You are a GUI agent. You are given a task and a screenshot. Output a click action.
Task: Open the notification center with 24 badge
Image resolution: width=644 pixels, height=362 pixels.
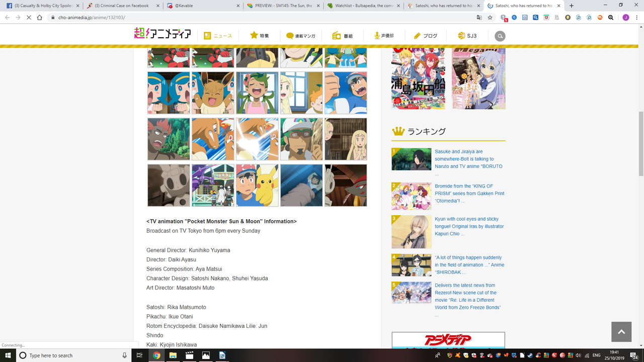pos(634,355)
